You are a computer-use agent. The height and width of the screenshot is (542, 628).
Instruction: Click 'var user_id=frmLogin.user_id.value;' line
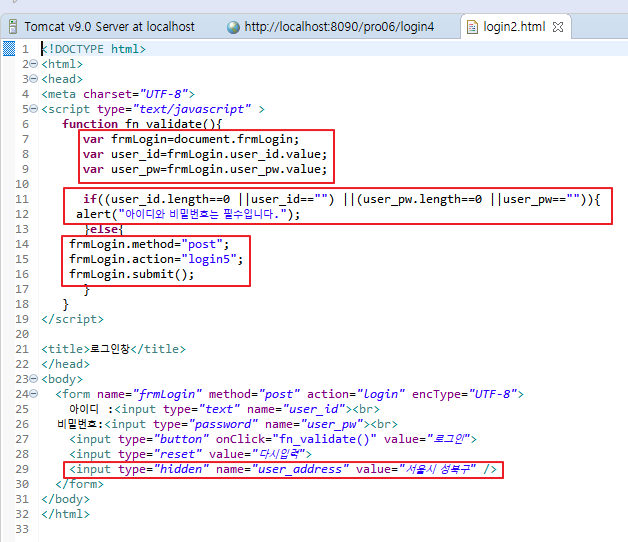pyautogui.click(x=205, y=154)
